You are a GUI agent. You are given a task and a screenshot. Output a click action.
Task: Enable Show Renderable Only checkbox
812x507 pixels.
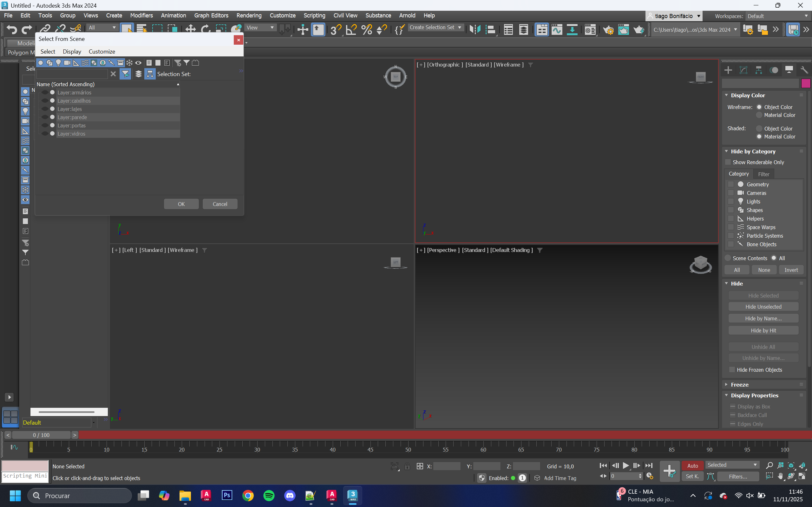pos(728,162)
